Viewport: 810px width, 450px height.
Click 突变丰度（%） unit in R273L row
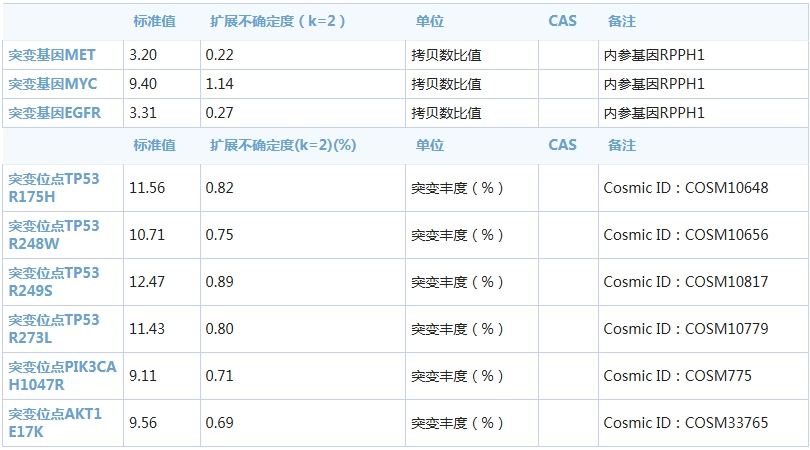click(x=457, y=329)
